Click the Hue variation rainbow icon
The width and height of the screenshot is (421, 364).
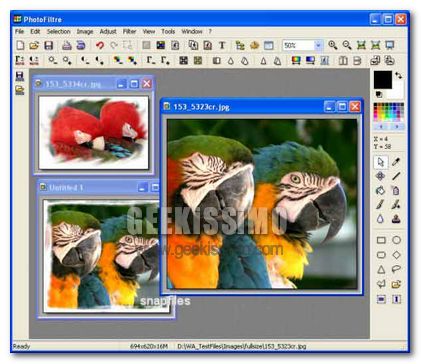pyautogui.click(x=296, y=60)
